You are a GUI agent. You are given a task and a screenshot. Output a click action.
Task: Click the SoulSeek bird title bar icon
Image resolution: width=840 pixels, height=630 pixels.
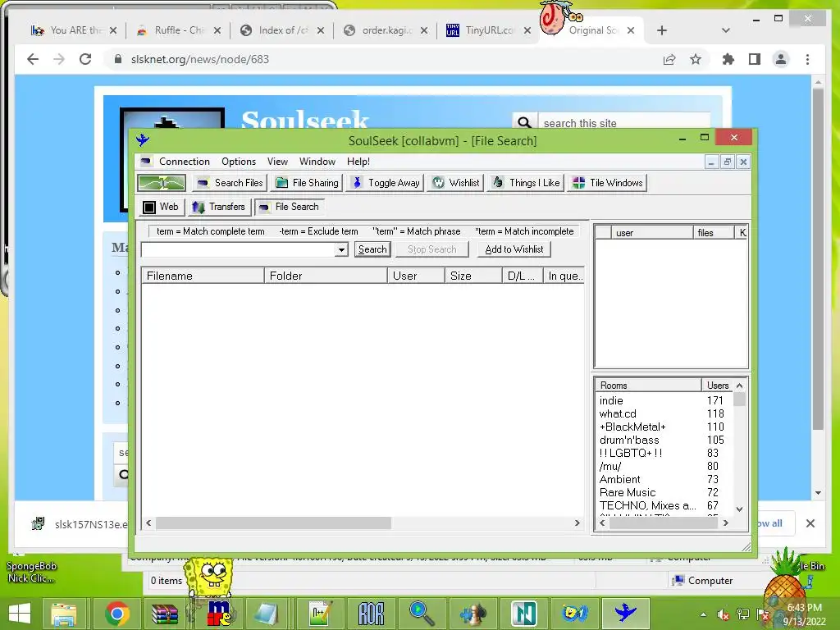click(x=143, y=140)
